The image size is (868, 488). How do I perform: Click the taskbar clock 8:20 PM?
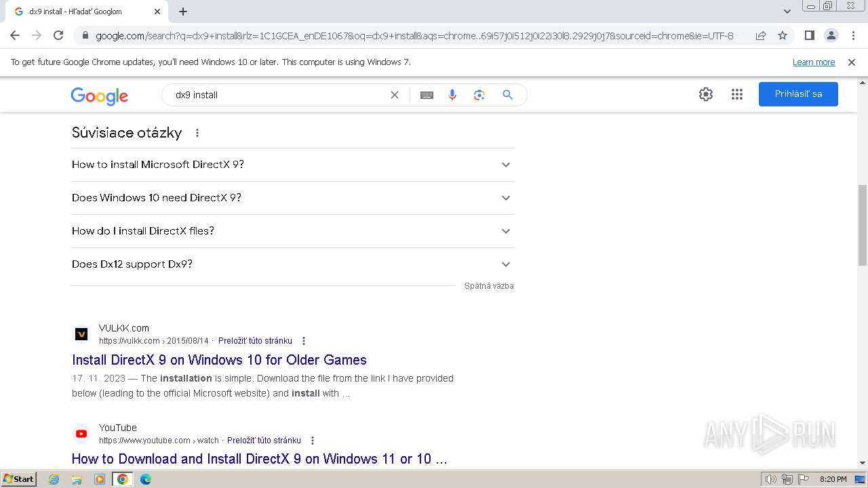pyautogui.click(x=833, y=479)
